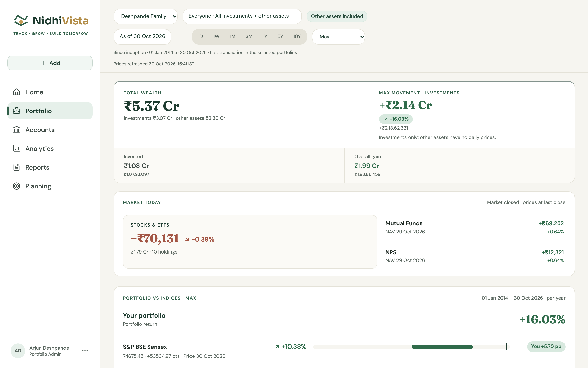Click the NidhiVista logo
588x368 pixels.
(x=51, y=24)
